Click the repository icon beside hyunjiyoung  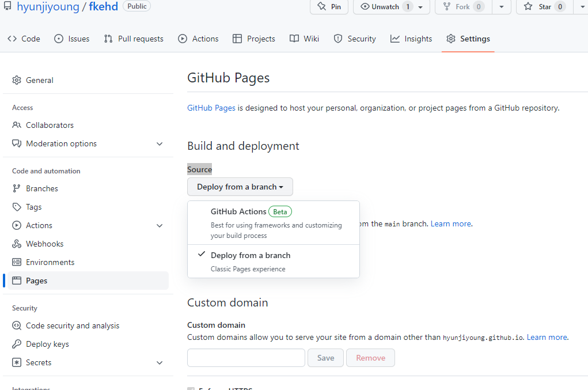coord(7,6)
